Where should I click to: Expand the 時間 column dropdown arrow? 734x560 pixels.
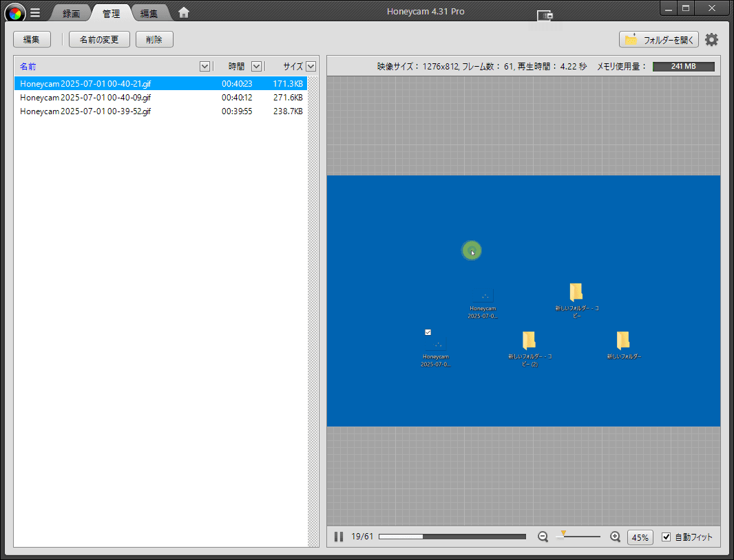257,66
